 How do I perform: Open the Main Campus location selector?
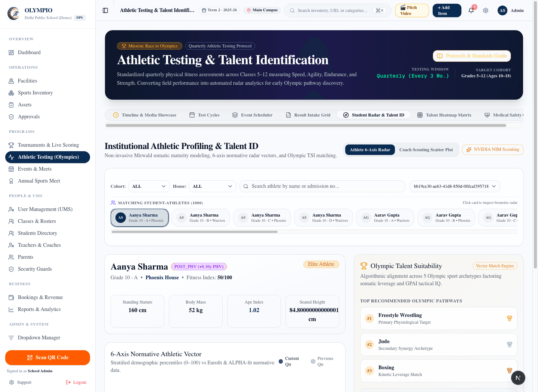(x=263, y=10)
